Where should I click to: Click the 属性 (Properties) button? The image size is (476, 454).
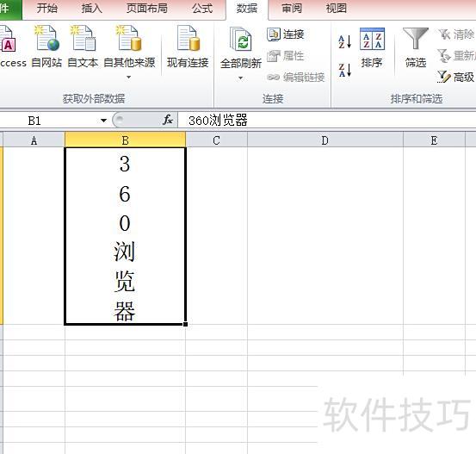(286, 56)
